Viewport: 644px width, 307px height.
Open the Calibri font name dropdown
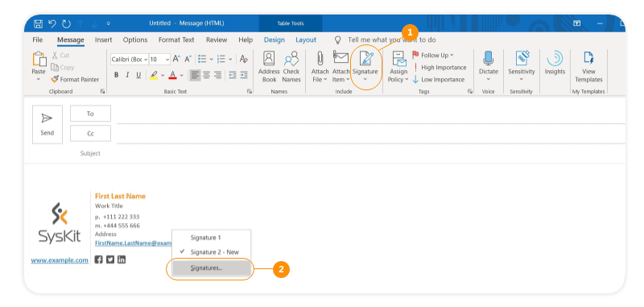(146, 59)
